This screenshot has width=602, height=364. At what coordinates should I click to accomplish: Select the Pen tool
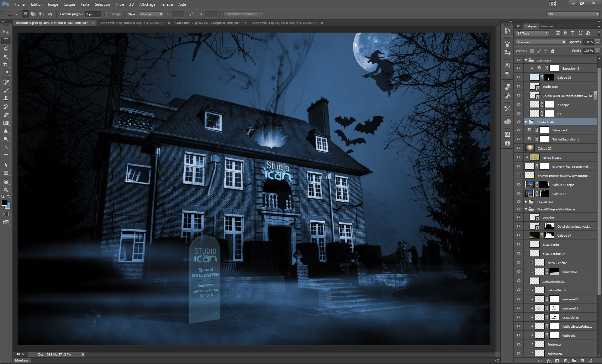(6, 148)
